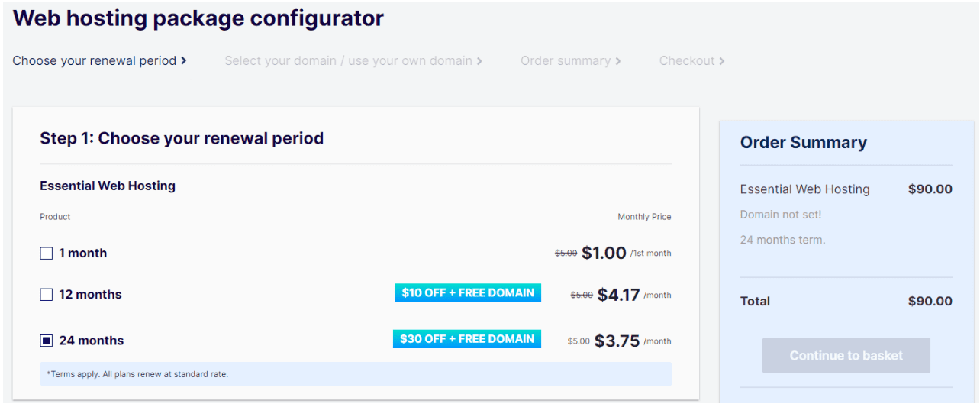Click the chevron after Select your domain step
Image resolution: width=980 pixels, height=407 pixels.
[x=479, y=61]
